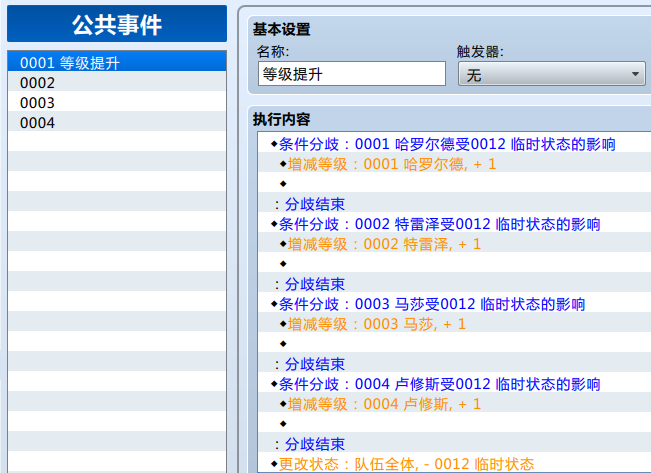651x473 pixels.
Task: Select line 条件分歧：0003 马莎受0012 临时状态的影响
Action: (x=454, y=304)
